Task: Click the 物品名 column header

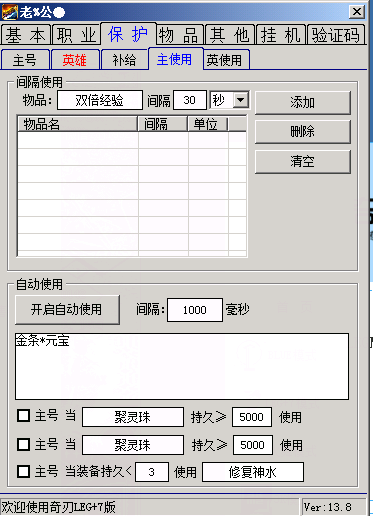Action: 77,124
